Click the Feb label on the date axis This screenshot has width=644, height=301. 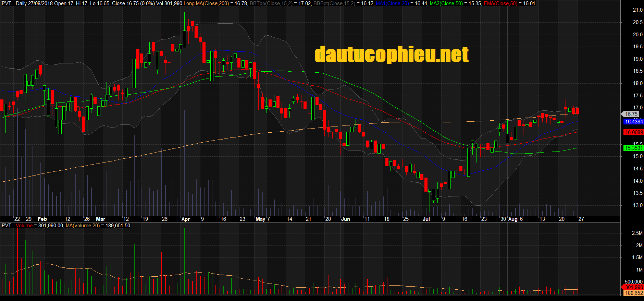pyautogui.click(x=42, y=219)
